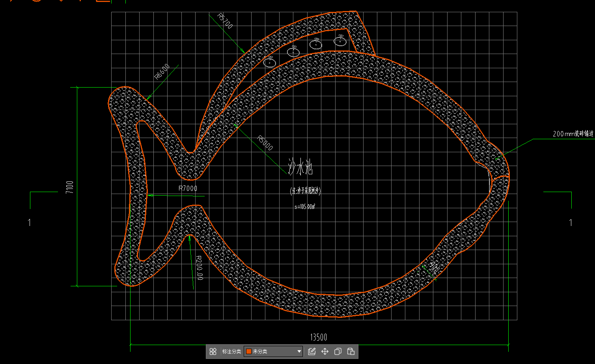Click the 标注分类 label in toolbar
Viewport: 595px width, 364px height.
231,351
